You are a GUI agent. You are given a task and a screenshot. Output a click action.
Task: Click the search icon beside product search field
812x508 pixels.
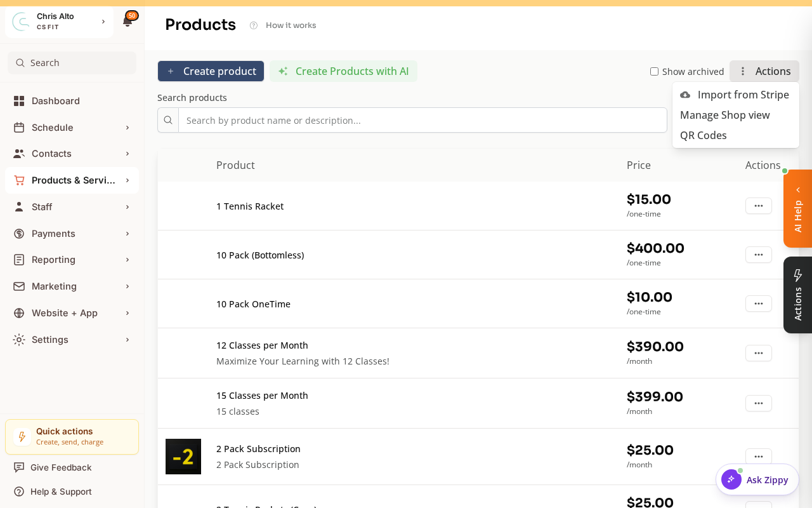click(x=168, y=120)
